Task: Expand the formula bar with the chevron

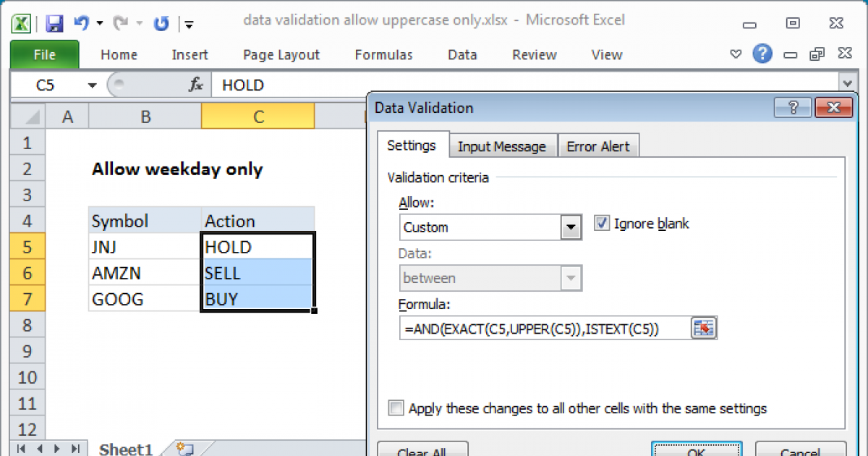Action: pyautogui.click(x=846, y=84)
